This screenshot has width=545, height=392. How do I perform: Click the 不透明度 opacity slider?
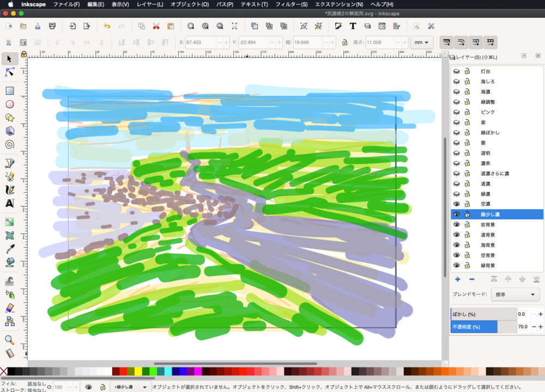pyautogui.click(x=483, y=327)
